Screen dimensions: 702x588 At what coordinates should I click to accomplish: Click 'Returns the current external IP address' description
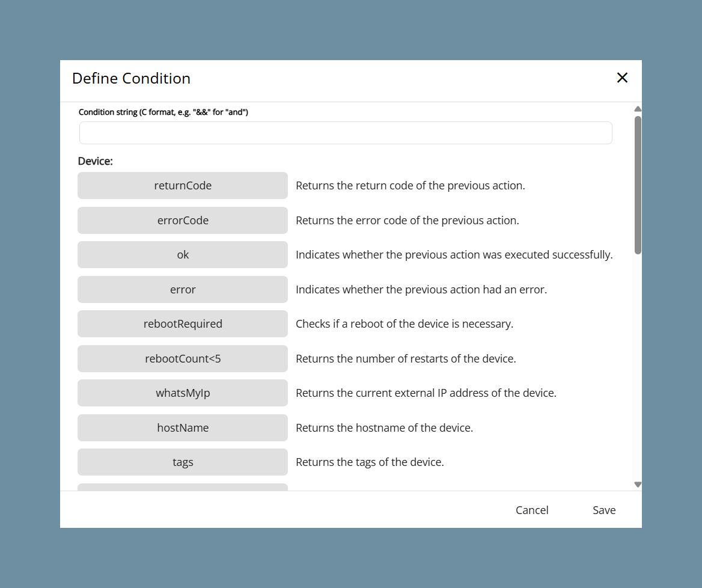click(426, 393)
